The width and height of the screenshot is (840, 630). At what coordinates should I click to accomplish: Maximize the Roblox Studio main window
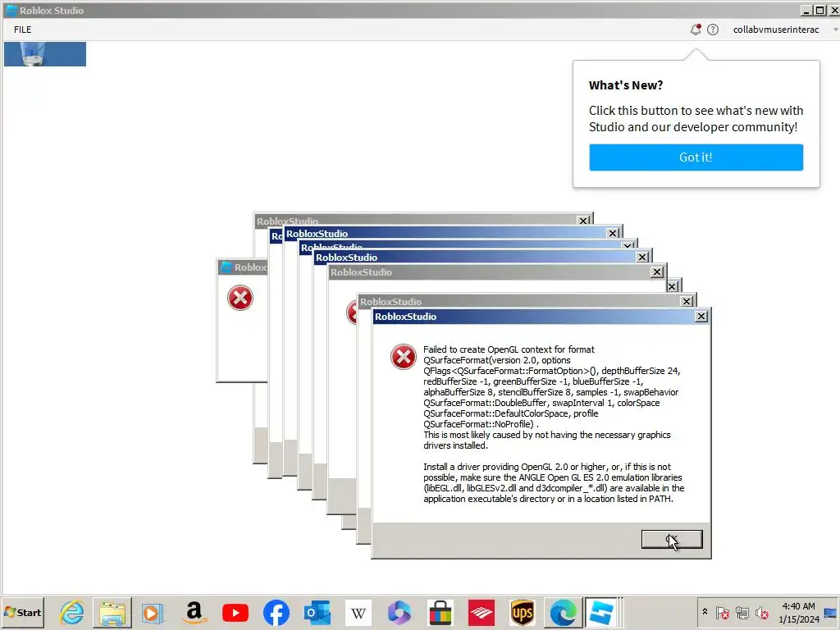[x=819, y=10]
